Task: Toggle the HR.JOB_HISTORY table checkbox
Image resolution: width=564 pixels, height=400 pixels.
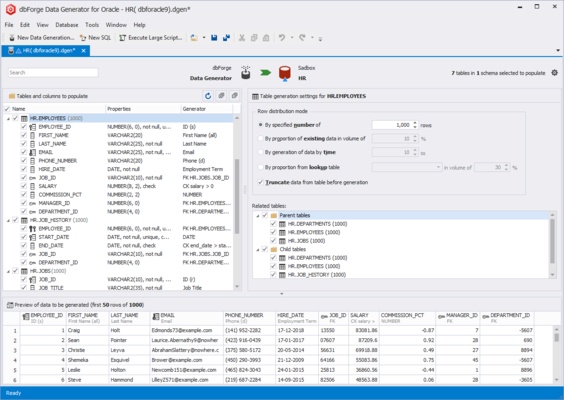Action: click(x=15, y=220)
